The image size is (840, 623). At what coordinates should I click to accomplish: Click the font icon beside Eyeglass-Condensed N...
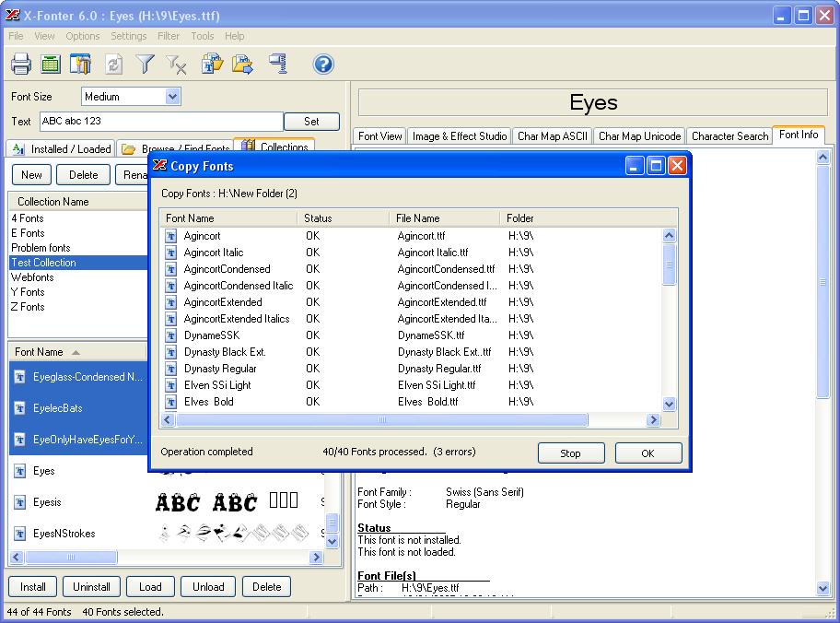pyautogui.click(x=20, y=378)
